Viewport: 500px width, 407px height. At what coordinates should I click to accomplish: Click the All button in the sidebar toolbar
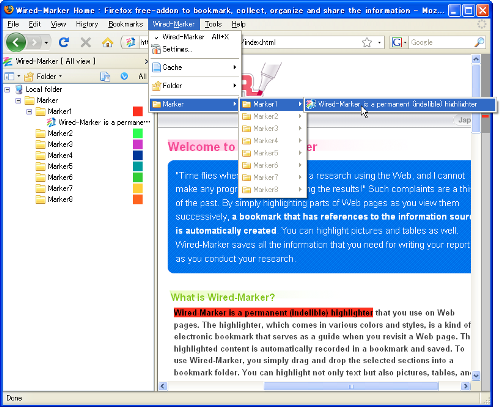tap(142, 76)
